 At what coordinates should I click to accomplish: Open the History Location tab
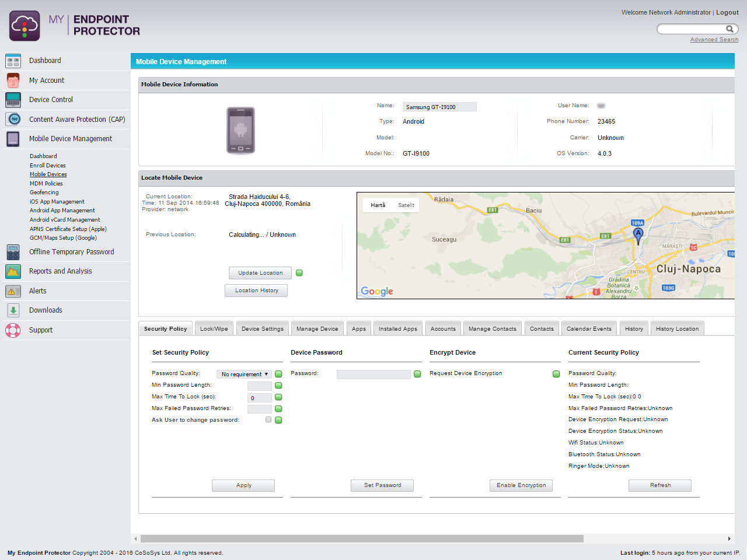(x=678, y=329)
